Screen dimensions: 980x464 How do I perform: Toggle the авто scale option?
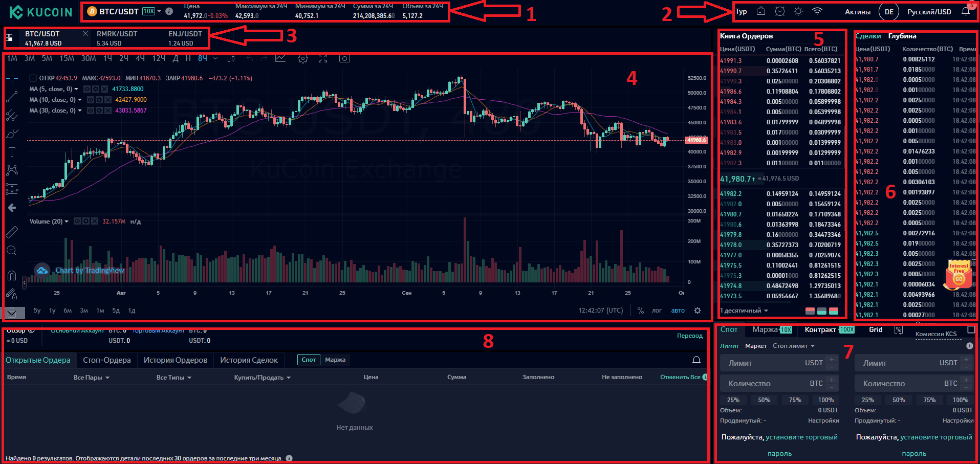tap(678, 311)
